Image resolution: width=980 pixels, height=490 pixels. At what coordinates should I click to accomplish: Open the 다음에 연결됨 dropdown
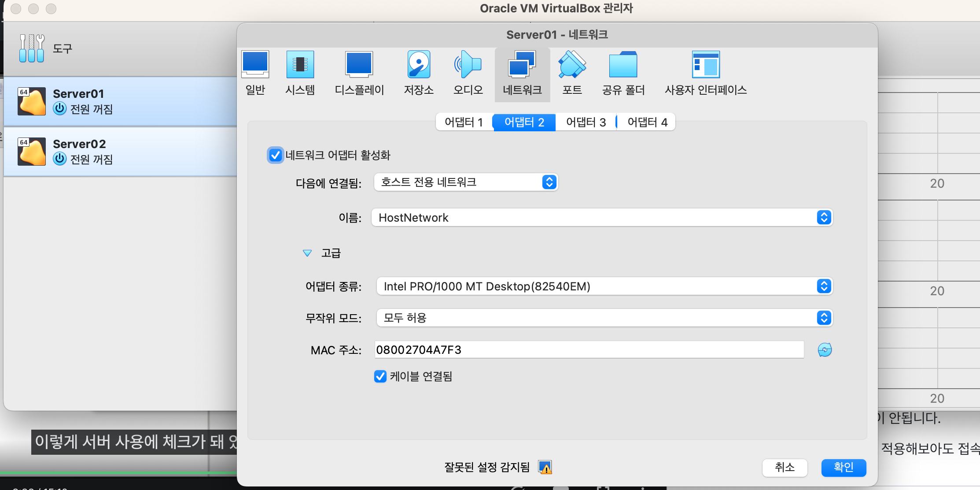(466, 182)
